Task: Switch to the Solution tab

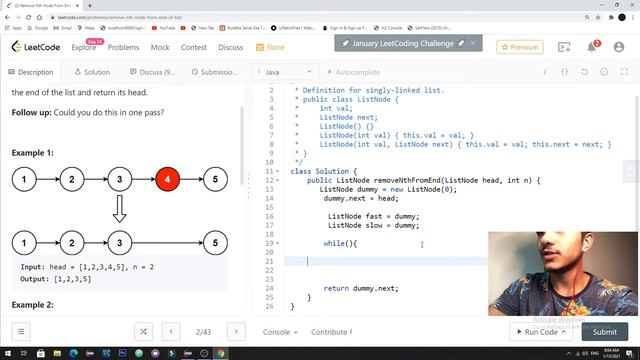Action: click(92, 72)
